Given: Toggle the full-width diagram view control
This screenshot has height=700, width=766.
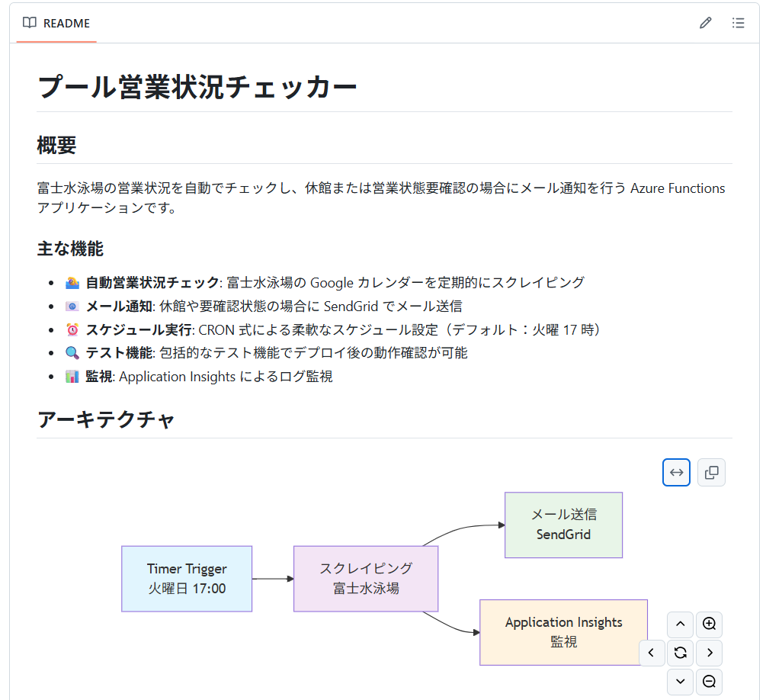Looking at the screenshot, I should pyautogui.click(x=676, y=472).
